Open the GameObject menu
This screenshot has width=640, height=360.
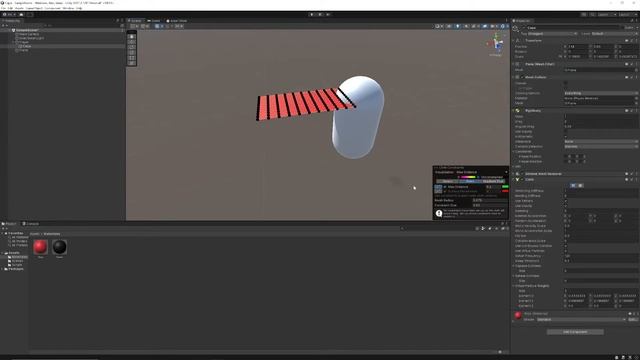[x=34, y=8]
